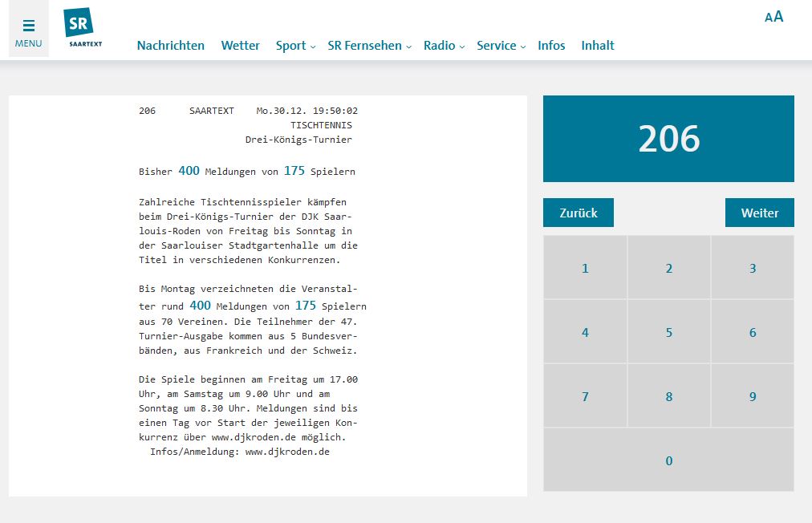Click the 175 page link in the body text
812x523 pixels.
[x=306, y=306]
